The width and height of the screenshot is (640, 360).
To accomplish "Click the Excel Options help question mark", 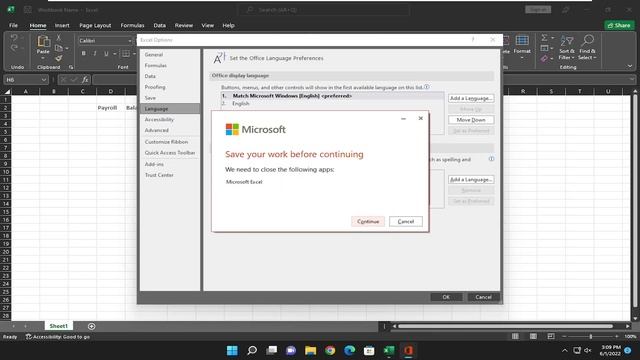I will 473,40.
